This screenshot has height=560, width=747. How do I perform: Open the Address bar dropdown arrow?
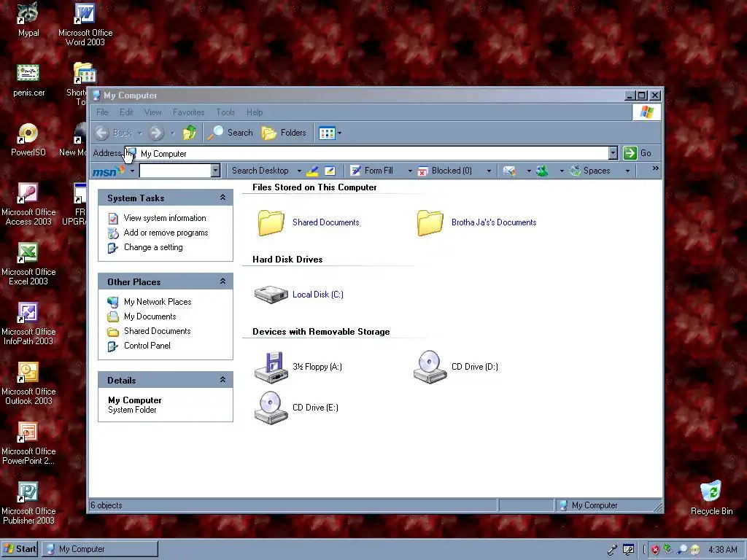click(x=613, y=153)
